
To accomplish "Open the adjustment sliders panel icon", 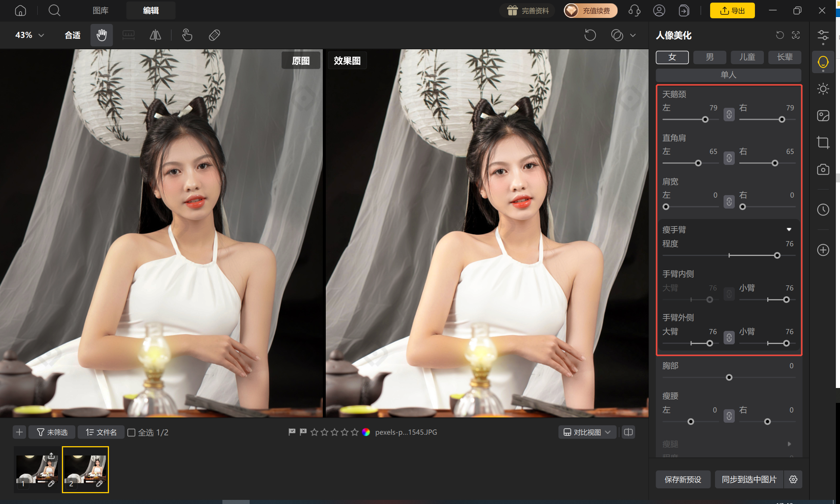I will 823,35.
